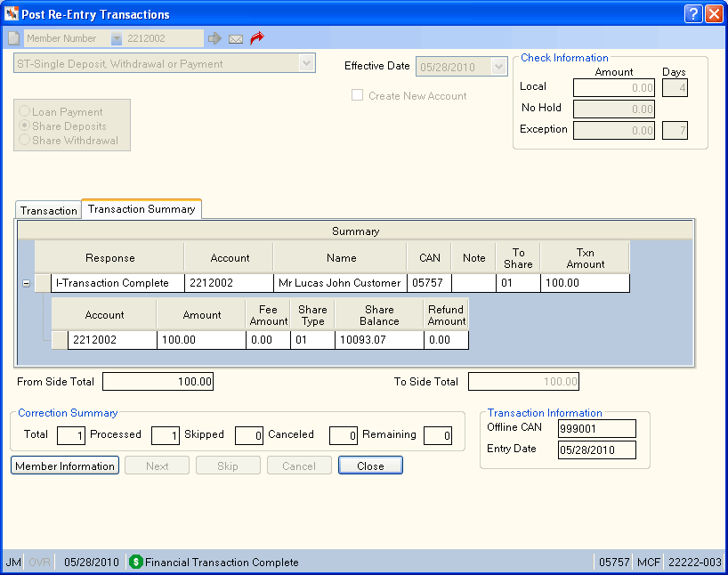Click Local check amount field

tap(614, 88)
